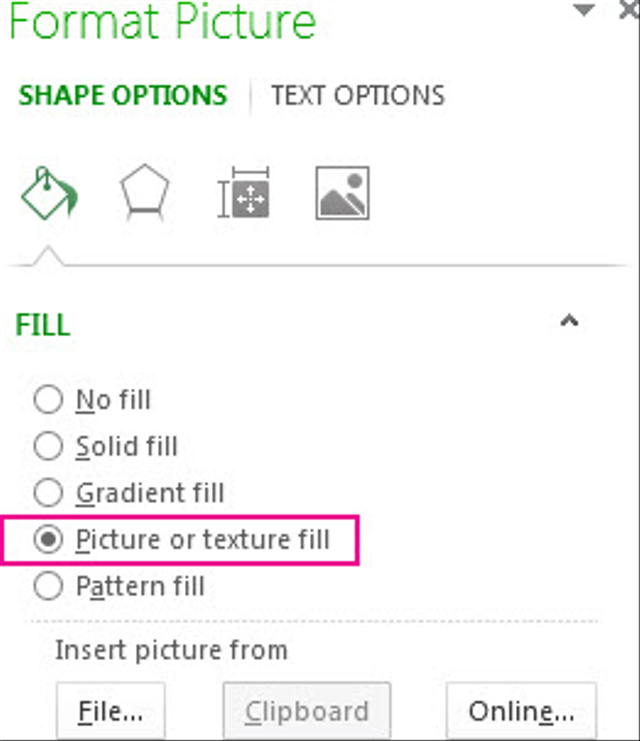Image resolution: width=640 pixels, height=741 pixels.
Task: Switch to the SHAPE OPTIONS tab
Action: click(x=123, y=95)
